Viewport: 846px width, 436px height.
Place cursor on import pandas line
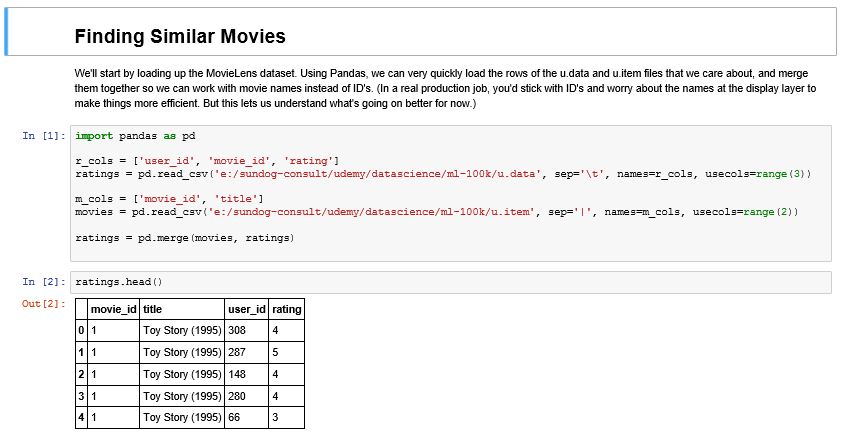point(135,135)
